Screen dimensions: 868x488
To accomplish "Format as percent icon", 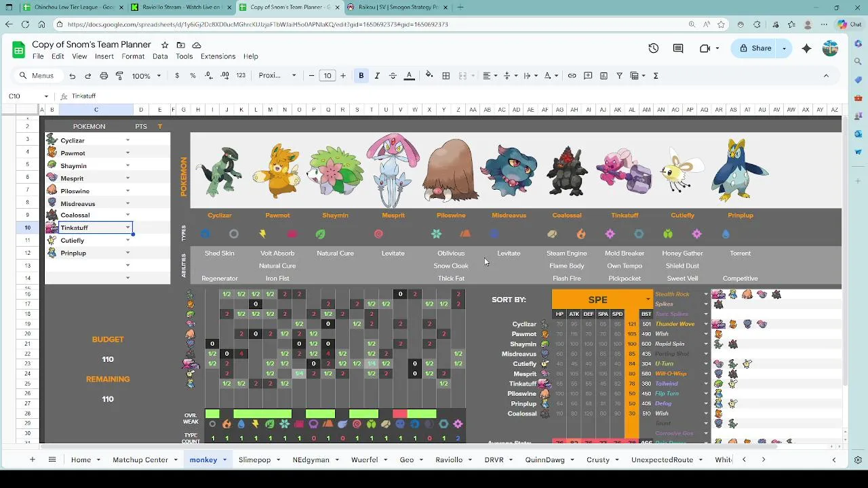I will coord(193,76).
